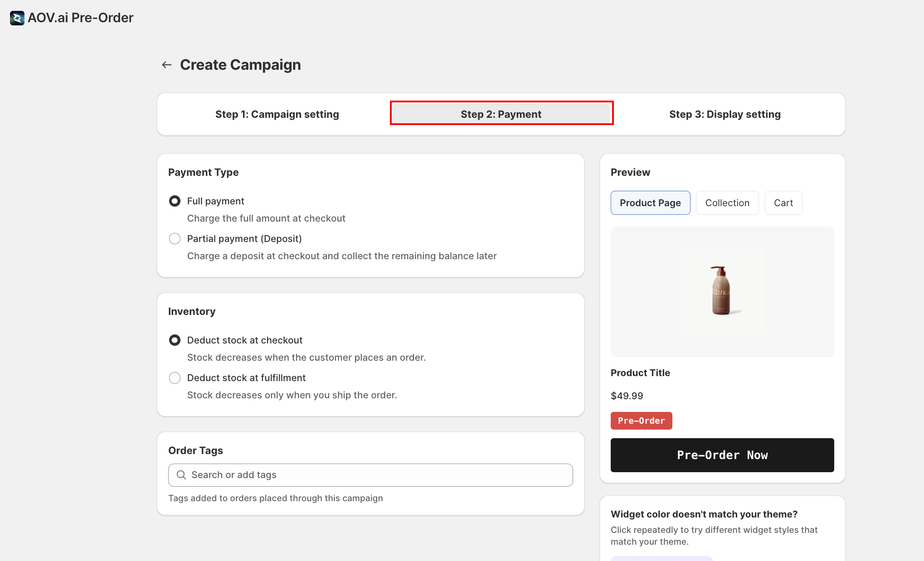Switch to Step 2: Payment tab
Image resolution: width=924 pixels, height=561 pixels.
pyautogui.click(x=501, y=114)
